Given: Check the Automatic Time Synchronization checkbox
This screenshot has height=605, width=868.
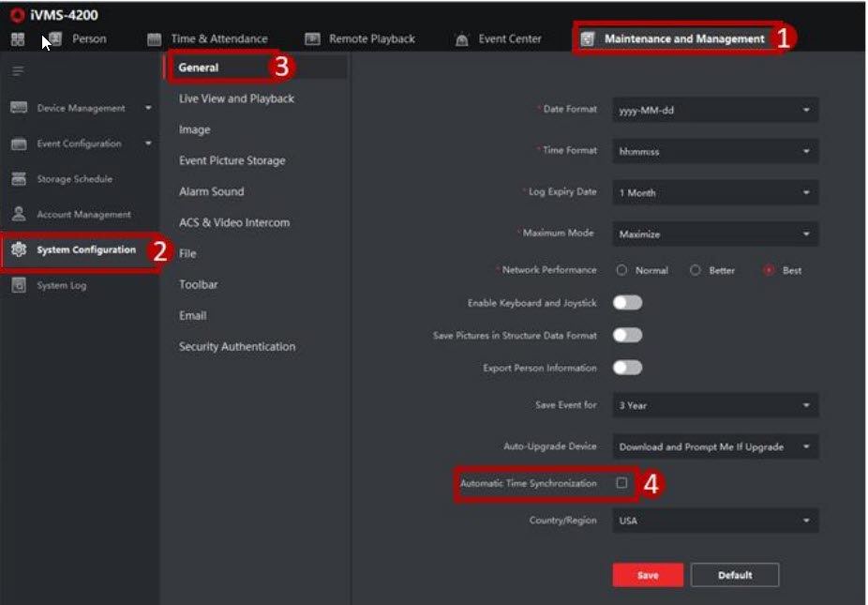Looking at the screenshot, I should click(621, 483).
